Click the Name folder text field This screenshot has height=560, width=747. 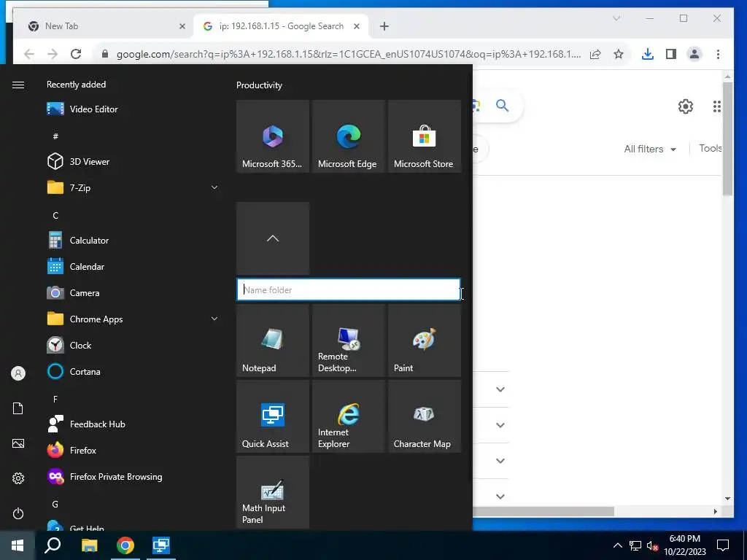point(349,289)
